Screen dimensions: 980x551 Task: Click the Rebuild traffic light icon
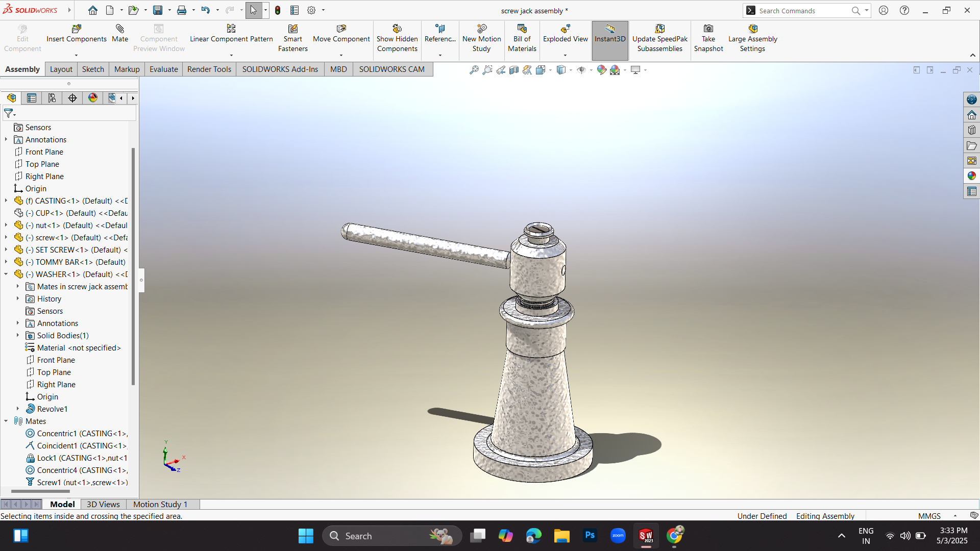coord(278,10)
